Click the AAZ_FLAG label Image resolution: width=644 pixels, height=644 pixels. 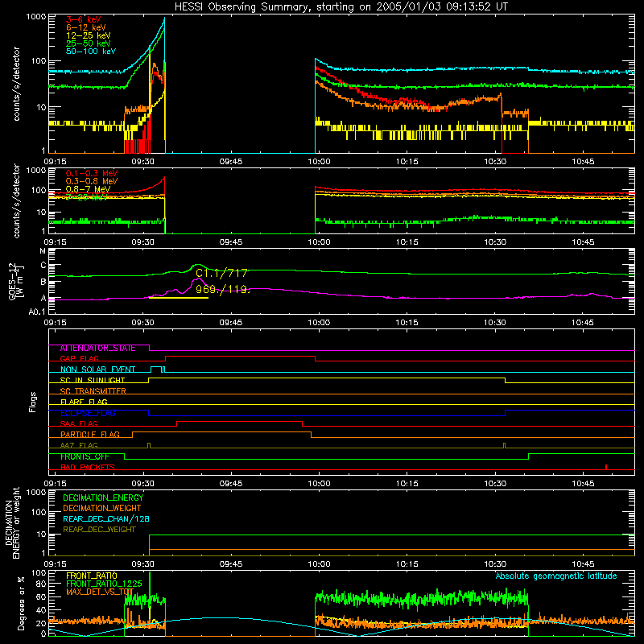[79, 445]
